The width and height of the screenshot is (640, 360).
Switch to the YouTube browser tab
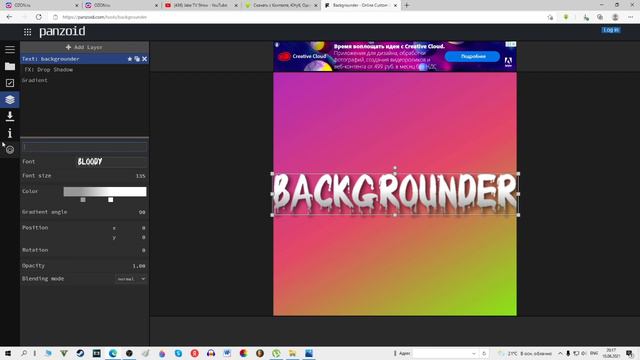click(x=200, y=5)
